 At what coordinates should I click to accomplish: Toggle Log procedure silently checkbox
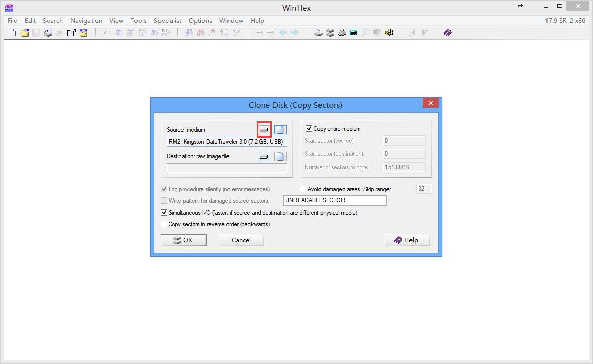(x=164, y=189)
